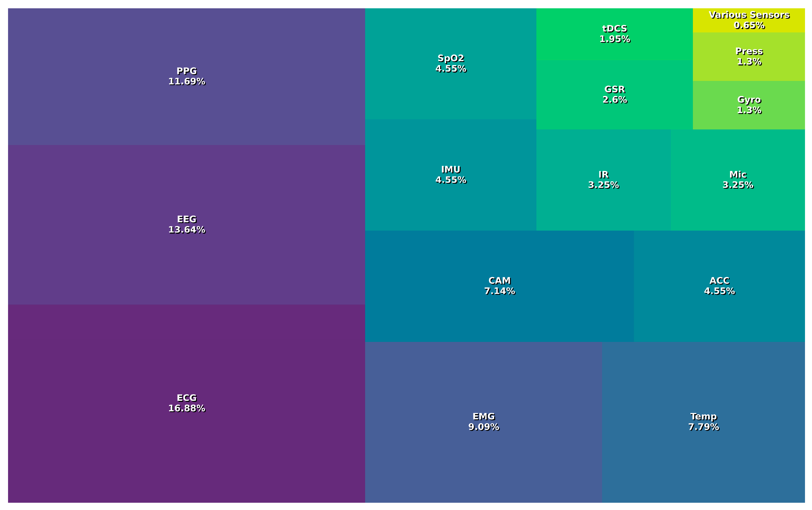Click the 9.09% value under EMG

point(483,427)
